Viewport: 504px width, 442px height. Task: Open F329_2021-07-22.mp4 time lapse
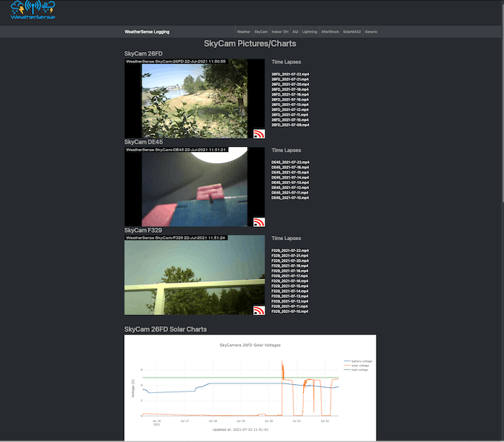[291, 251]
